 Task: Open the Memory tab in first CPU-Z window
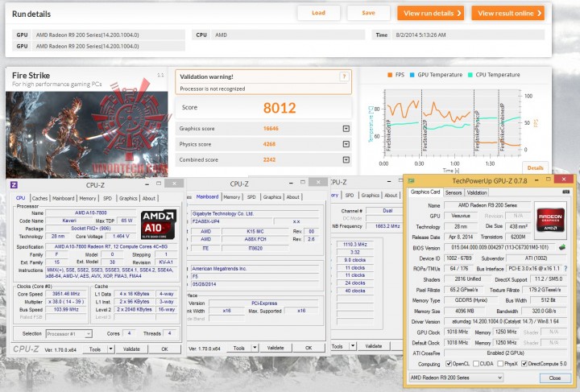pyautogui.click(x=87, y=198)
